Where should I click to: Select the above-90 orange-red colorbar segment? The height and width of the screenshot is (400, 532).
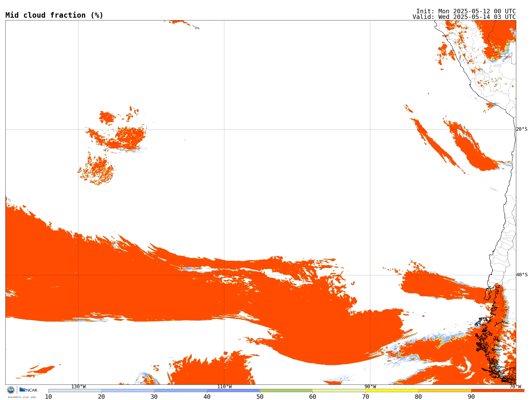498,391
